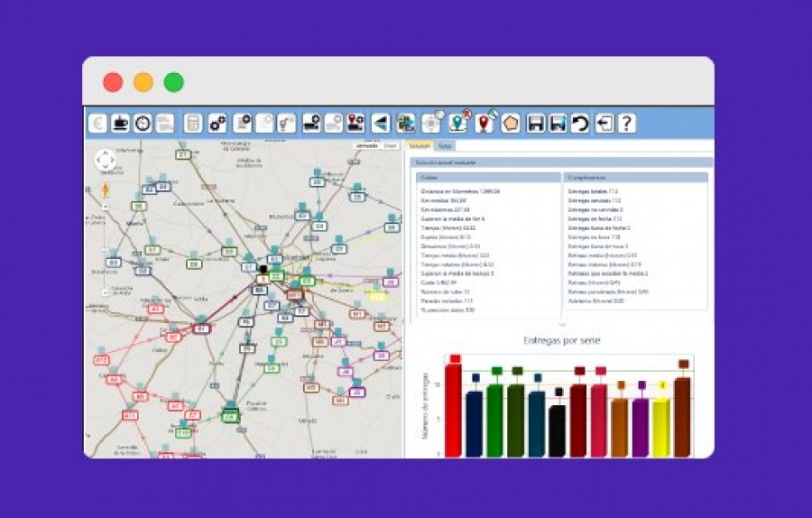
Task: Click the truck with gear icon
Action: pos(312,124)
